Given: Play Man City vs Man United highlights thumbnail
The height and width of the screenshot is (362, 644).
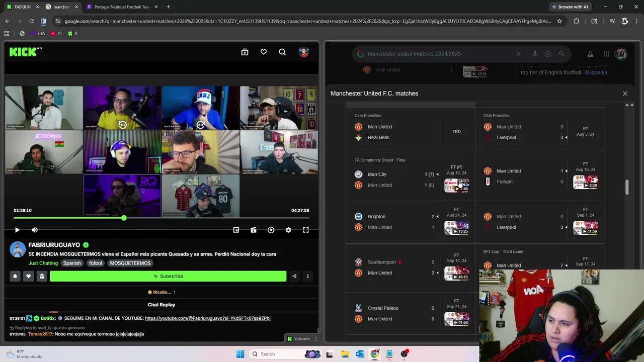Looking at the screenshot, I should click(x=456, y=185).
